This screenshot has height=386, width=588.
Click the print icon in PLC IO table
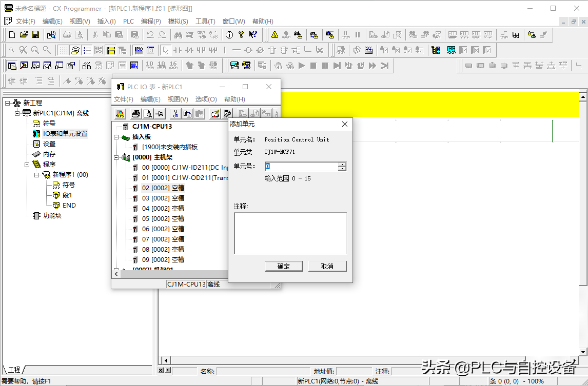pyautogui.click(x=135, y=114)
